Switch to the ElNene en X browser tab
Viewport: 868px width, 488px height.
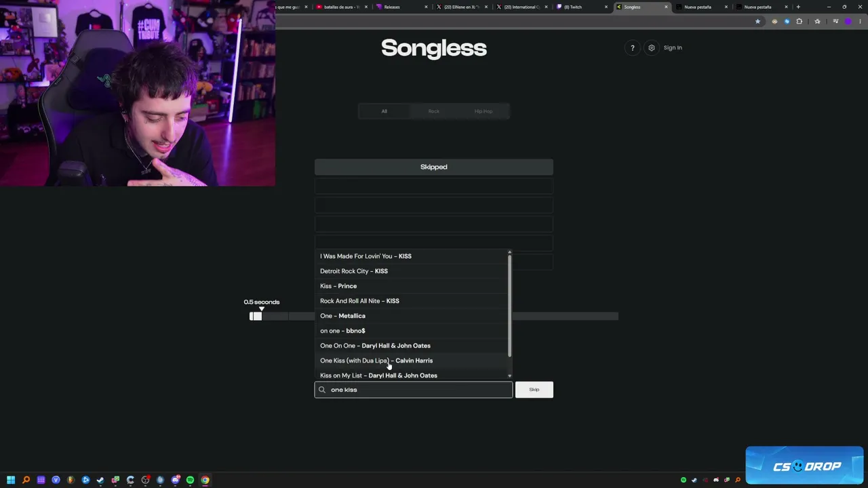(x=460, y=7)
